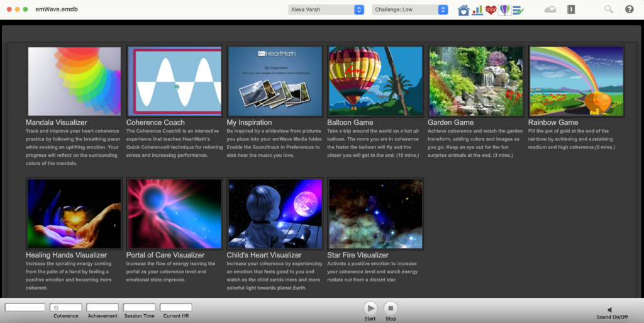Click the text "surprise animals at the end. (3 mins.)"
Image resolution: width=644 pixels, height=323 pixels.
pyautogui.click(x=470, y=156)
